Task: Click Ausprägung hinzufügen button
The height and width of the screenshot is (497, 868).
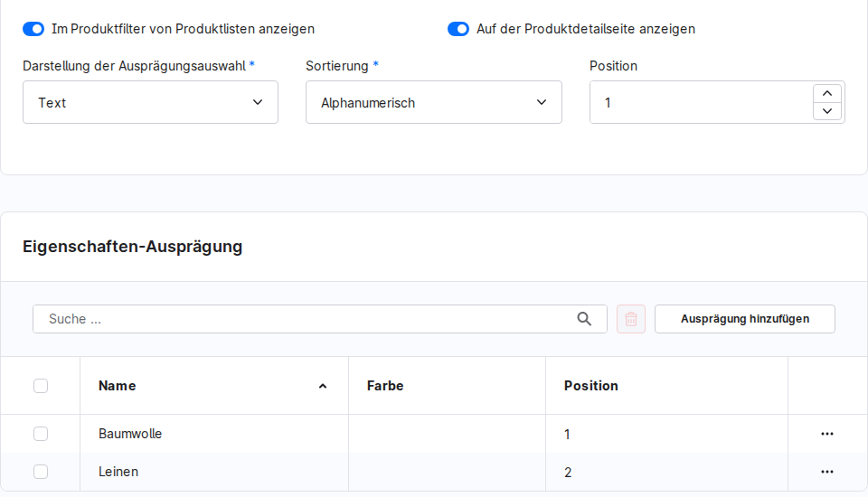Action: click(745, 319)
